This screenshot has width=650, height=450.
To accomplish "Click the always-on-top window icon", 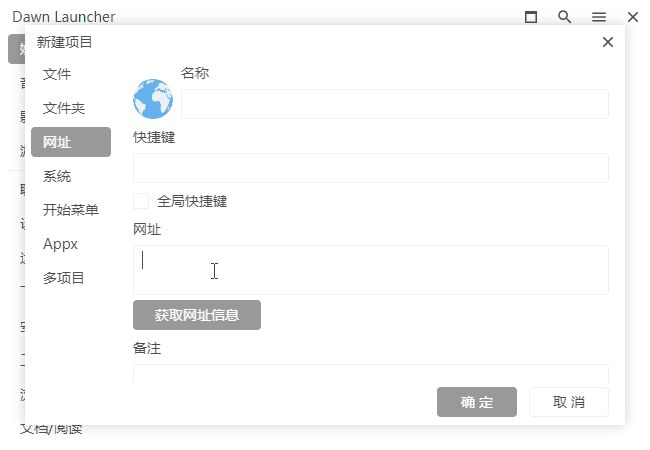I will pos(531,17).
